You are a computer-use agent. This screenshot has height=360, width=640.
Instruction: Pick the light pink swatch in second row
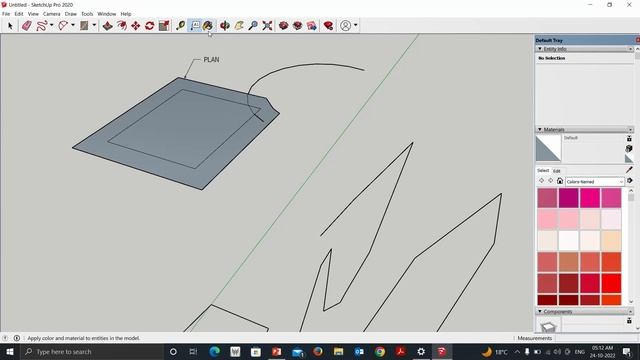(x=547, y=219)
